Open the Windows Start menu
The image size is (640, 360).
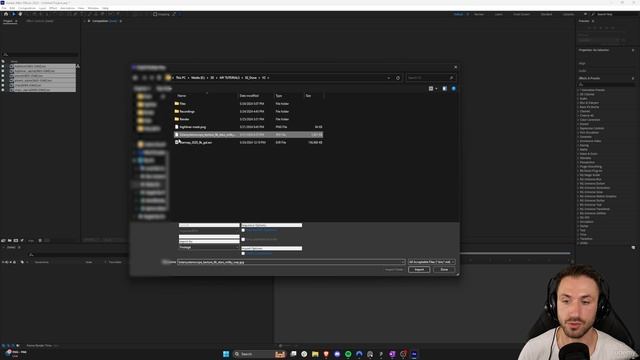click(226, 354)
